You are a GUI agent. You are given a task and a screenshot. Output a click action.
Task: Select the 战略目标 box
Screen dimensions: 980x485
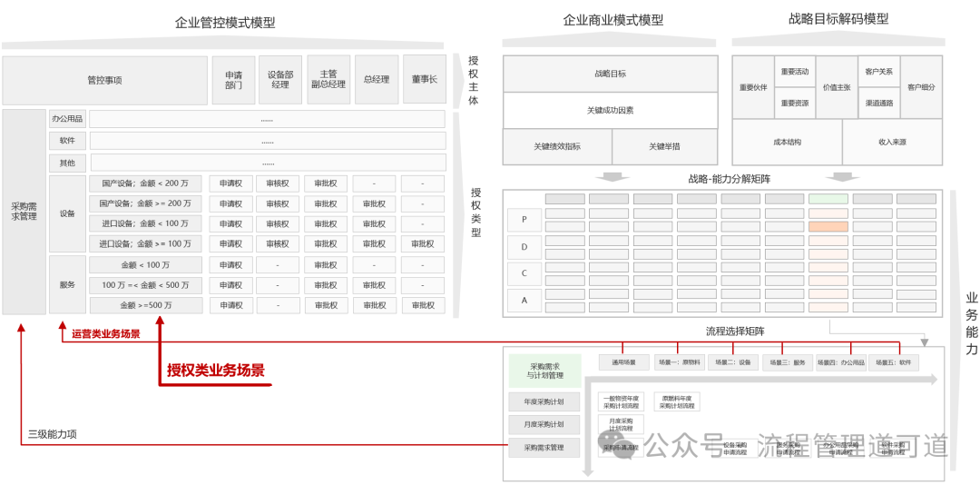coord(610,74)
